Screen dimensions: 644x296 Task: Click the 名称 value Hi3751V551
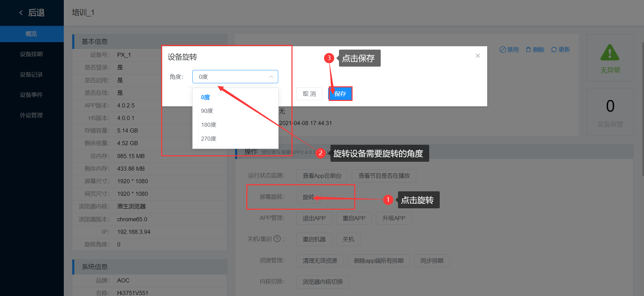point(133,293)
